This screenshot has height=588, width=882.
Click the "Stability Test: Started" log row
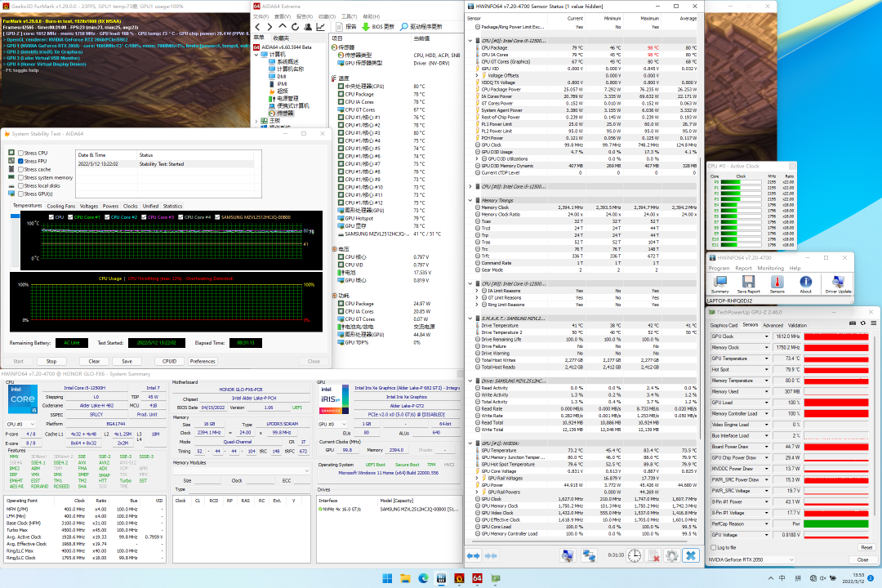tap(165, 164)
